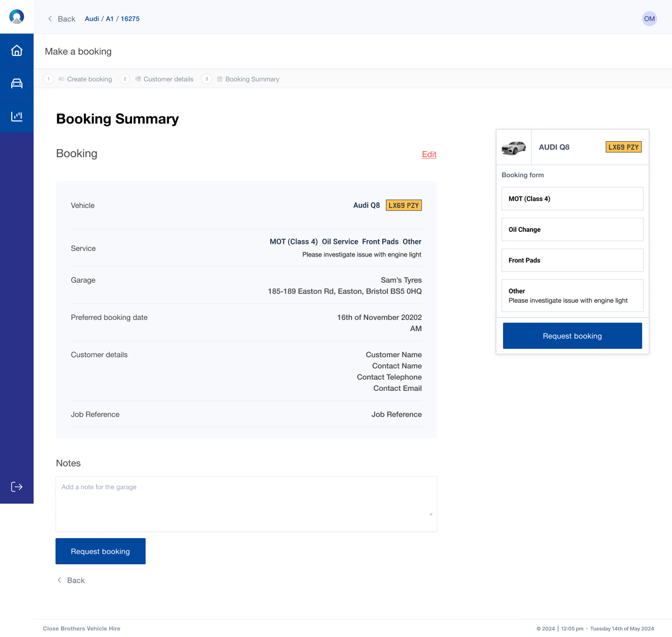Viewport: 672px width, 637px height.
Task: Switch to the Create booking step
Action: 89,79
